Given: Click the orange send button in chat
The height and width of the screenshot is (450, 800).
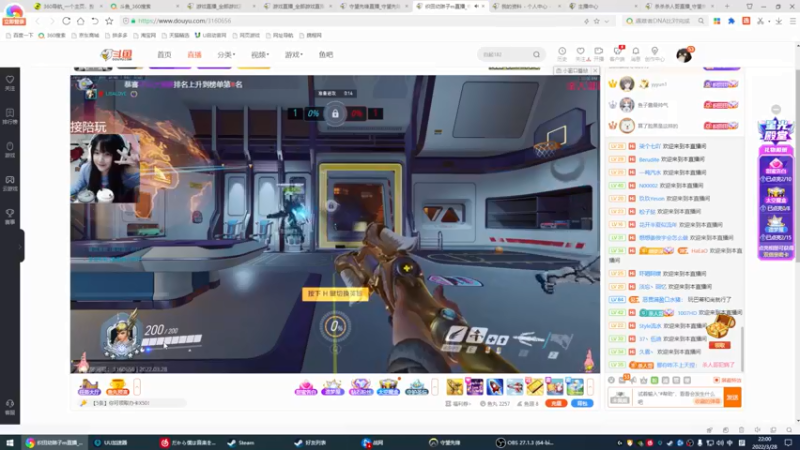Looking at the screenshot, I should click(x=733, y=397).
